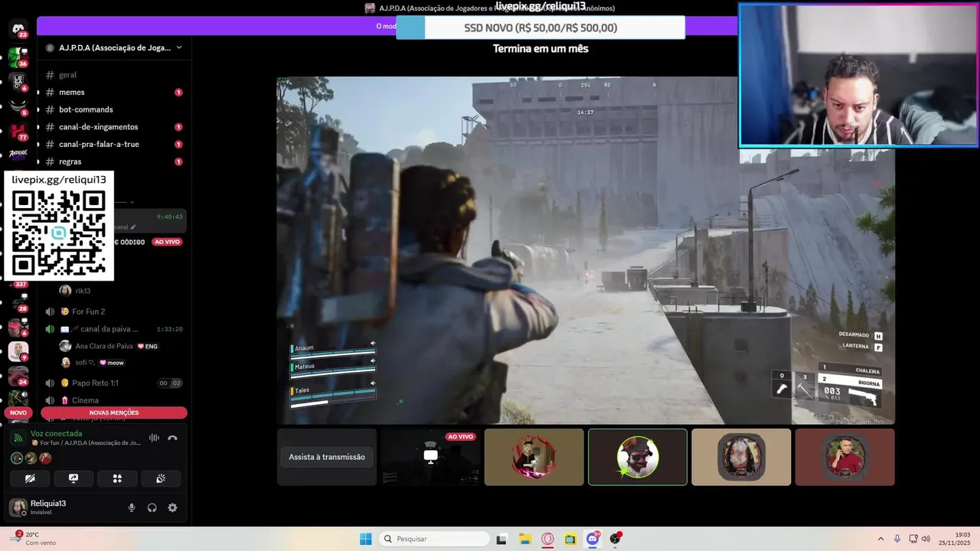
Task: Open soundboard in voice panel
Action: (x=161, y=478)
